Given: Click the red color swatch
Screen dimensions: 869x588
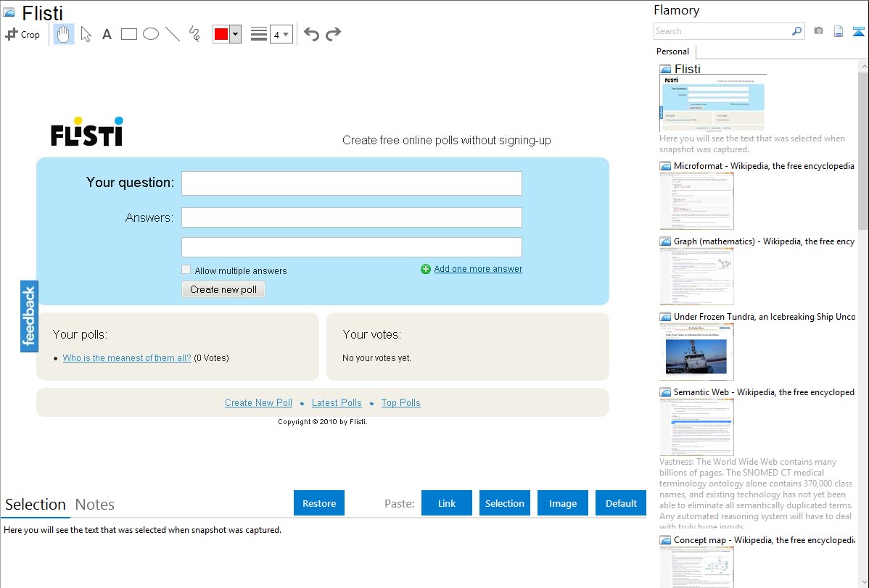Looking at the screenshot, I should click(221, 34).
